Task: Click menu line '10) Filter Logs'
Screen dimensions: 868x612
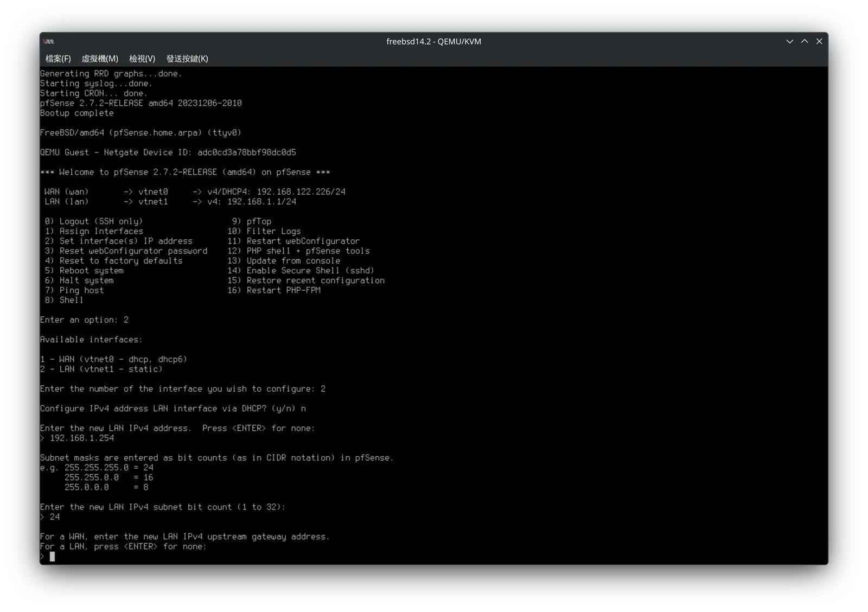Action: (x=264, y=231)
